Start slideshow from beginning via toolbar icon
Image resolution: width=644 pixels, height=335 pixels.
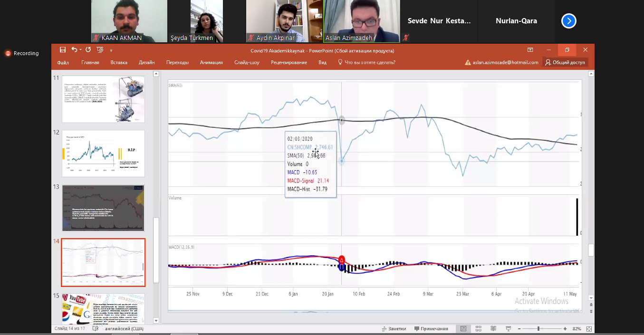pyautogui.click(x=100, y=50)
